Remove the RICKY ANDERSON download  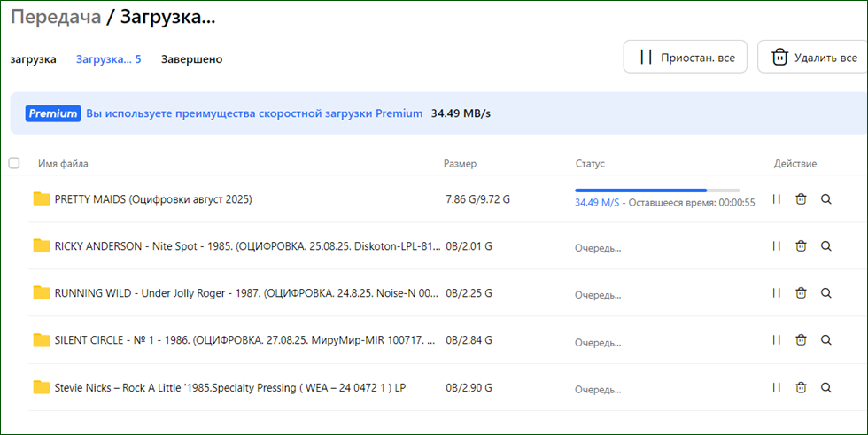(801, 245)
